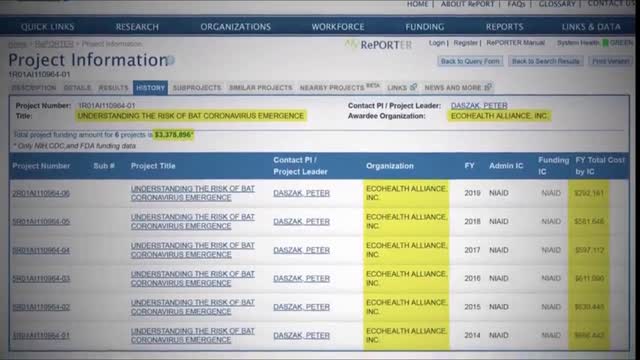Click the green System Health indicator
The width and height of the screenshot is (640, 360).
tap(606, 43)
